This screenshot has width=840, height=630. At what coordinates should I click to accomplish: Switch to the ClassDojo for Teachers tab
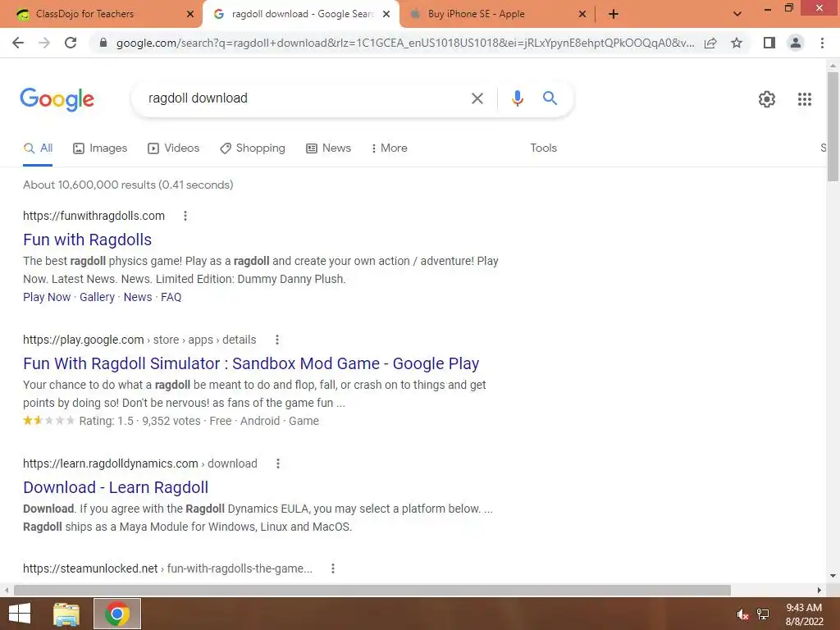[x=101, y=14]
